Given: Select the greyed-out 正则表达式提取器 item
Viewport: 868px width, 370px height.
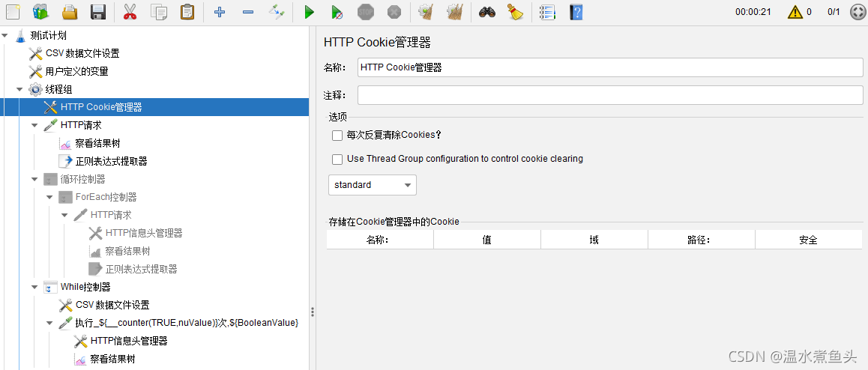Looking at the screenshot, I should click(x=141, y=269).
